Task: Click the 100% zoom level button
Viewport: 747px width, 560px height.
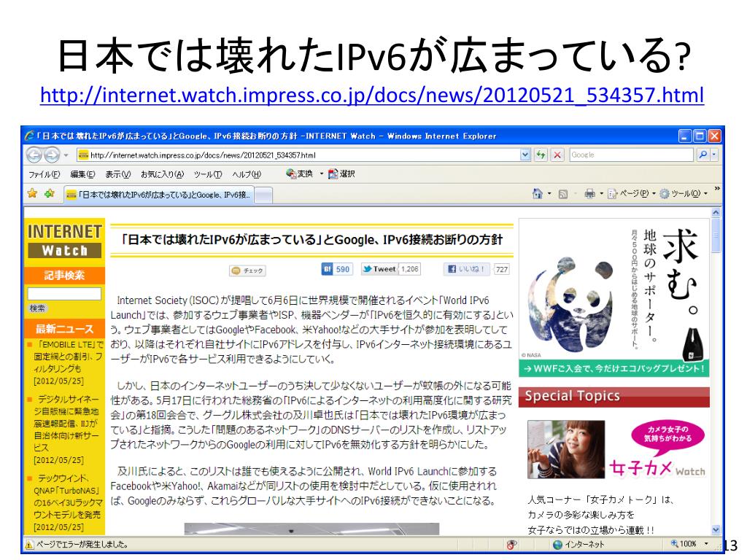Action: pos(684,544)
